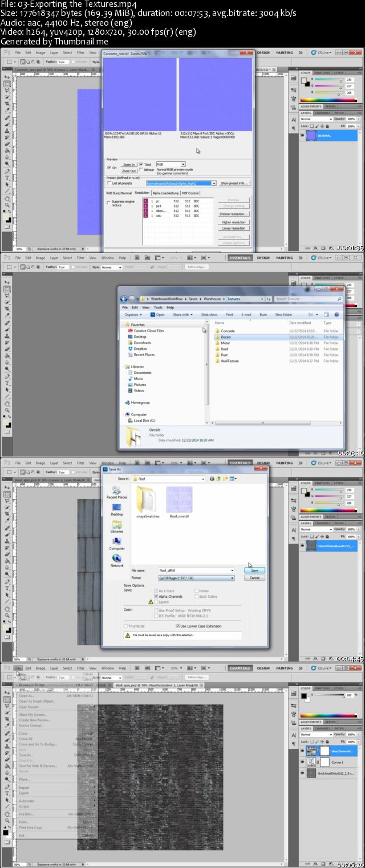Toggle the Tiled checkbox in CryTIF preview
Image resolution: width=365 pixels, height=868 pixels.
tap(141, 164)
